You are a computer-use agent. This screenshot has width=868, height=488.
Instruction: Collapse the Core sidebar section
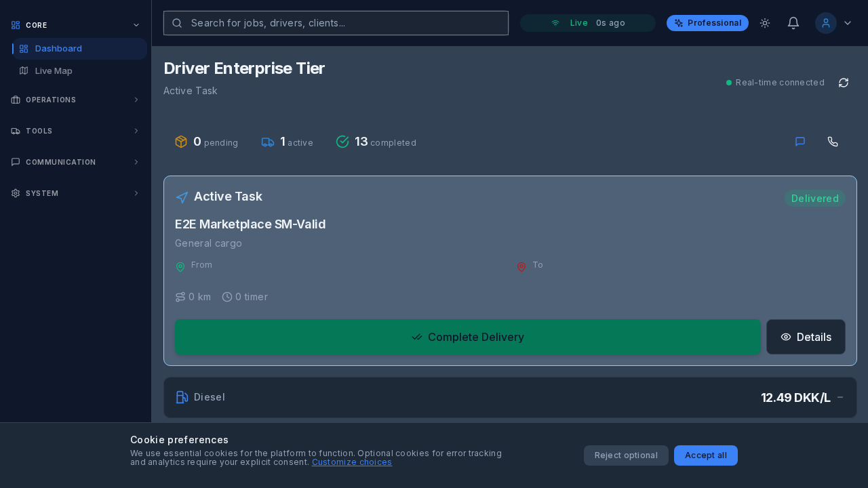[136, 25]
